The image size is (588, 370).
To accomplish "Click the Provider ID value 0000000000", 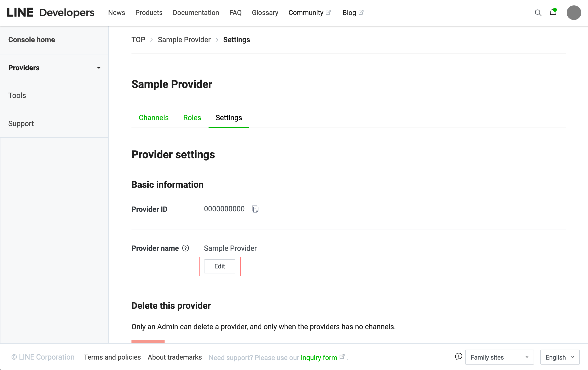I will [224, 209].
